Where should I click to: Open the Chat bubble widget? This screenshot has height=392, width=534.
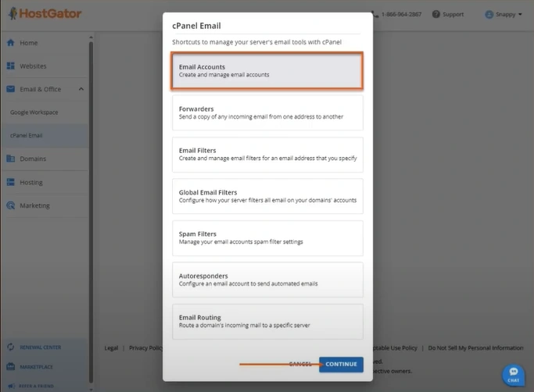click(x=513, y=375)
